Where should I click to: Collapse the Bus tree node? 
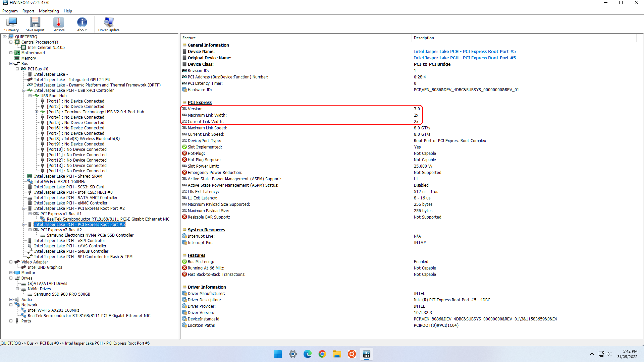tap(11, 64)
